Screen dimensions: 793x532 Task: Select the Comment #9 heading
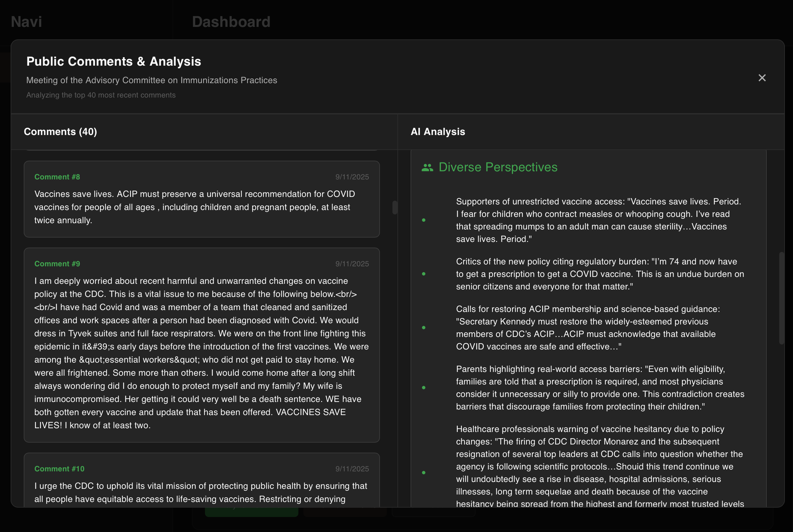point(57,263)
